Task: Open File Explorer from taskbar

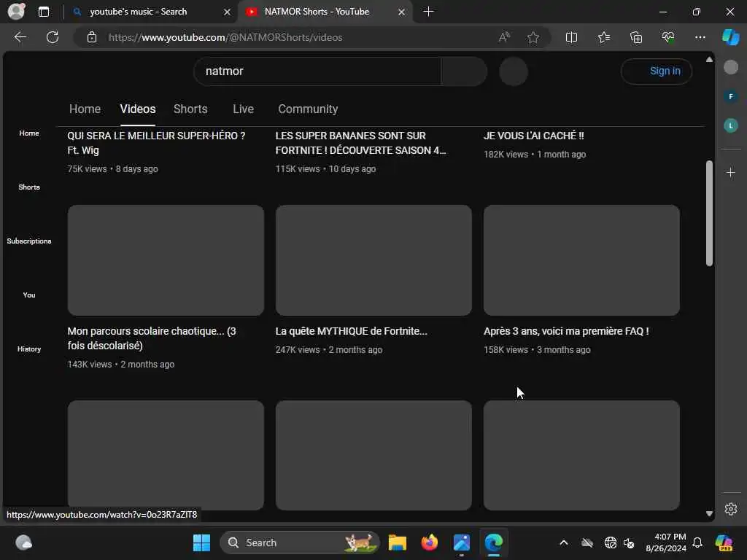Action: pos(398,542)
